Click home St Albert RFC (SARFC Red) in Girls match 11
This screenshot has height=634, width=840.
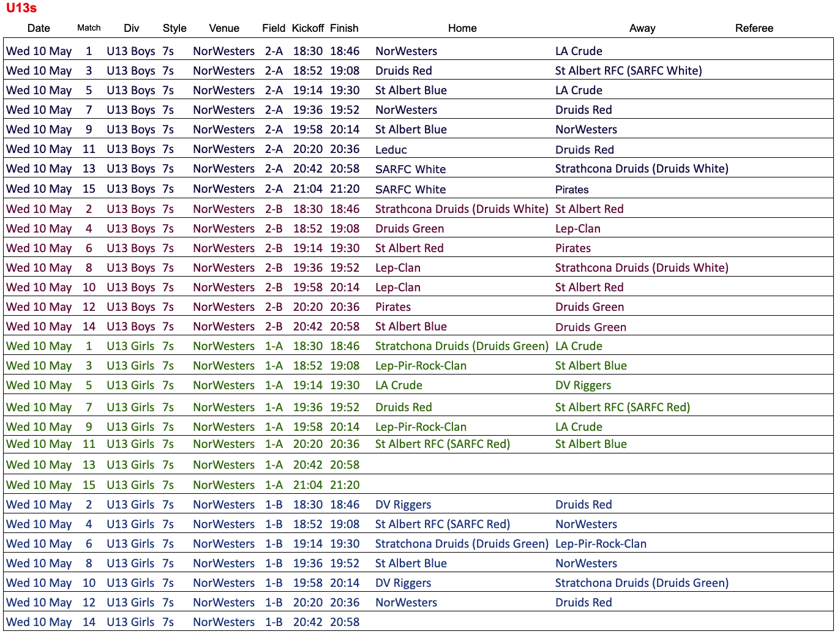443,444
